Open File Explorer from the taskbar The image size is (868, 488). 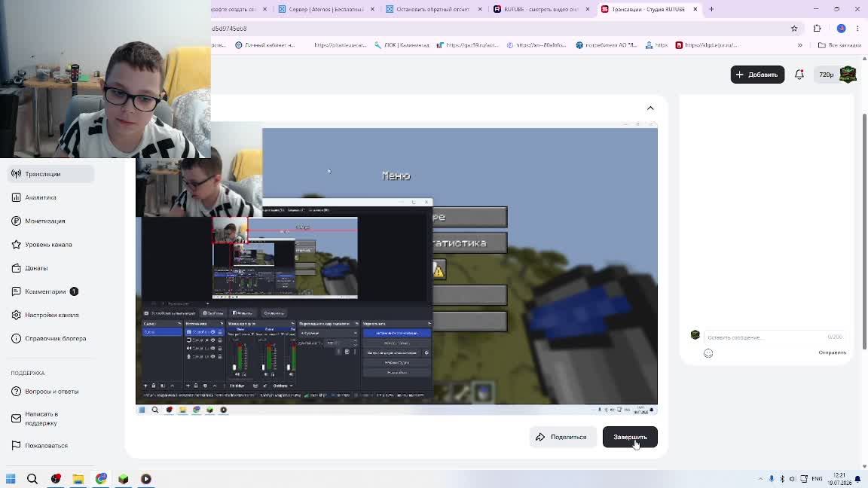pos(78,479)
